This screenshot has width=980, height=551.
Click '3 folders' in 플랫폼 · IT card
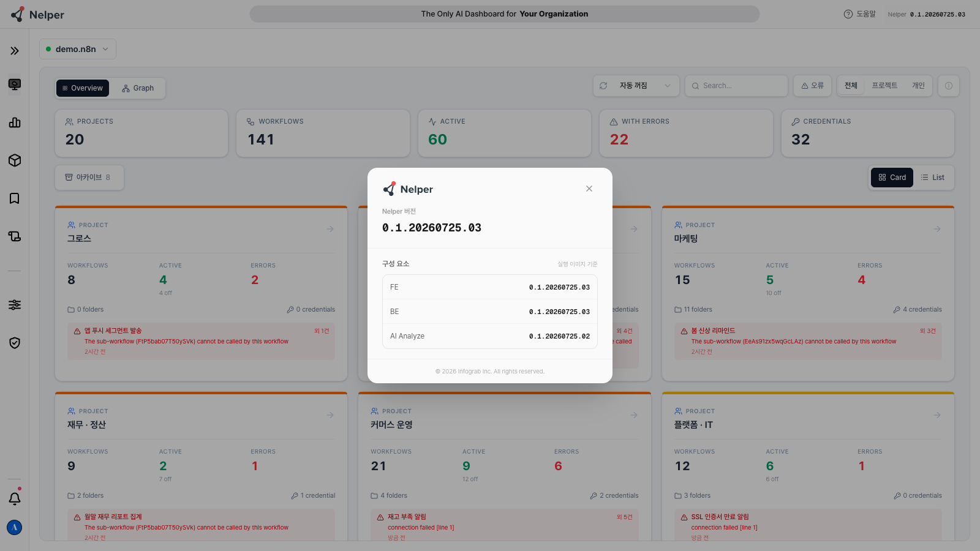click(x=693, y=496)
